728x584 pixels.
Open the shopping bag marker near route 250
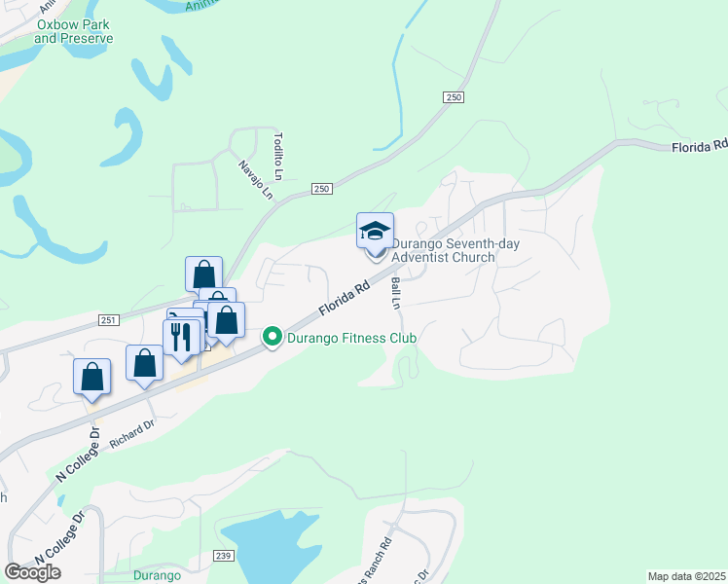click(x=203, y=274)
